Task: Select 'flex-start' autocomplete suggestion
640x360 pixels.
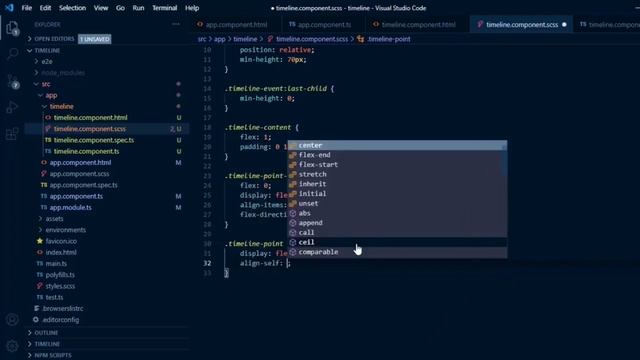Action: click(x=397, y=165)
